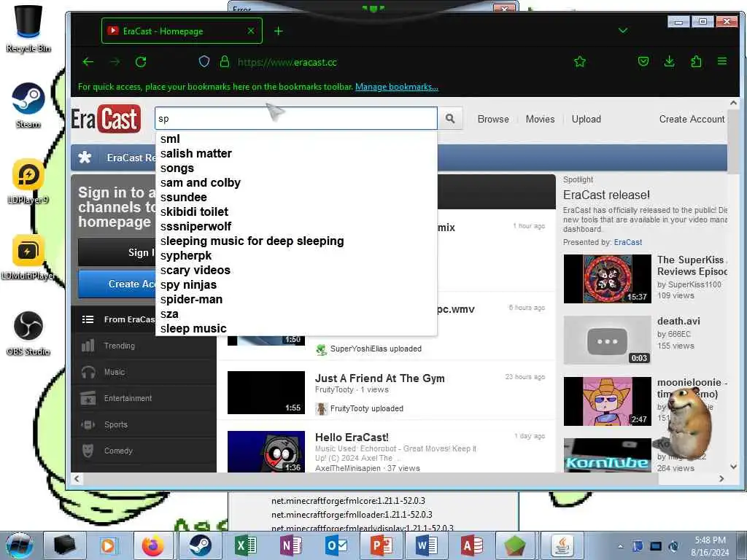Image resolution: width=747 pixels, height=560 pixels.
Task: Open Steam from the desktop icon
Action: [28, 106]
